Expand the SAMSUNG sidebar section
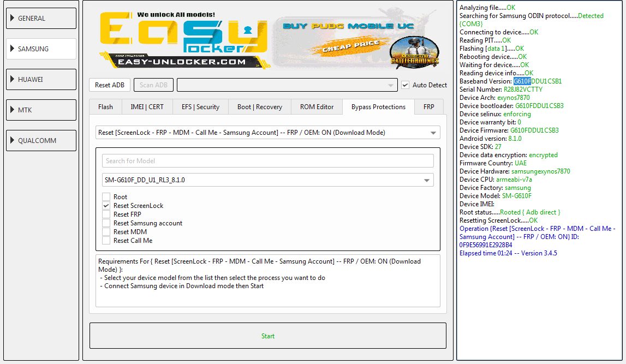The width and height of the screenshot is (626, 364). coord(41,49)
